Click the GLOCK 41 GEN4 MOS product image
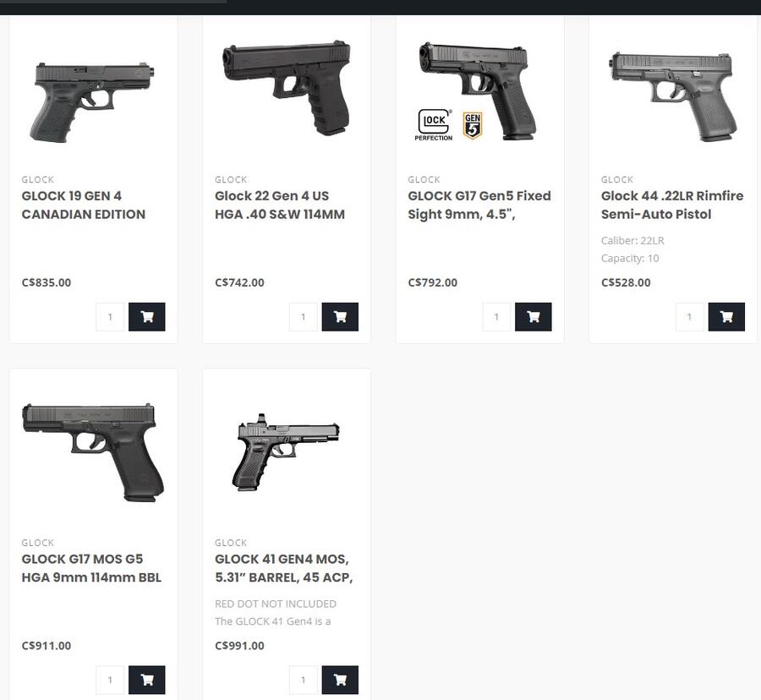Image resolution: width=761 pixels, height=700 pixels. click(286, 452)
